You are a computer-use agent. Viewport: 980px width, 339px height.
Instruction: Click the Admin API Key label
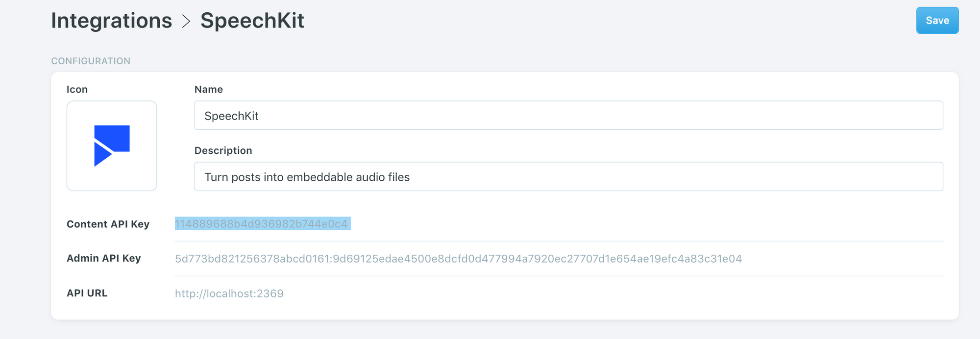point(104,258)
